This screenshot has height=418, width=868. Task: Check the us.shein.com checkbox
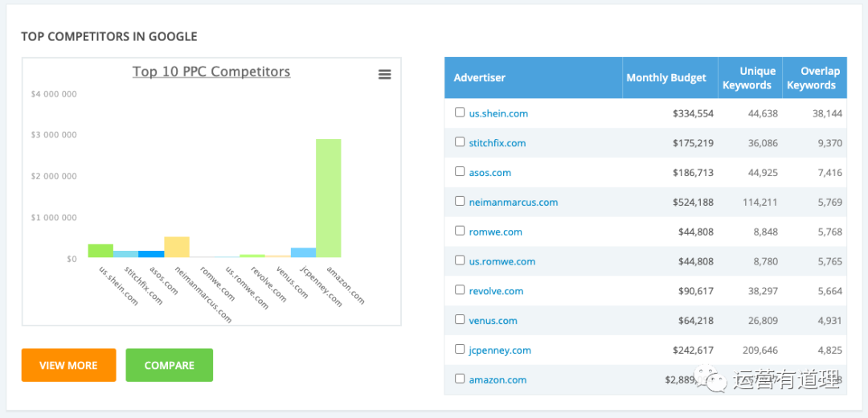click(x=460, y=113)
